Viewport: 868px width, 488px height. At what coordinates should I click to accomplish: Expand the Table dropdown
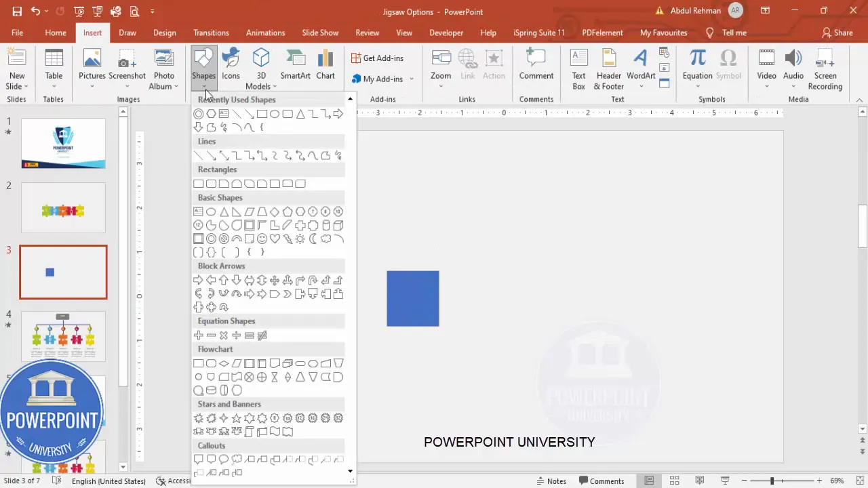[54, 87]
